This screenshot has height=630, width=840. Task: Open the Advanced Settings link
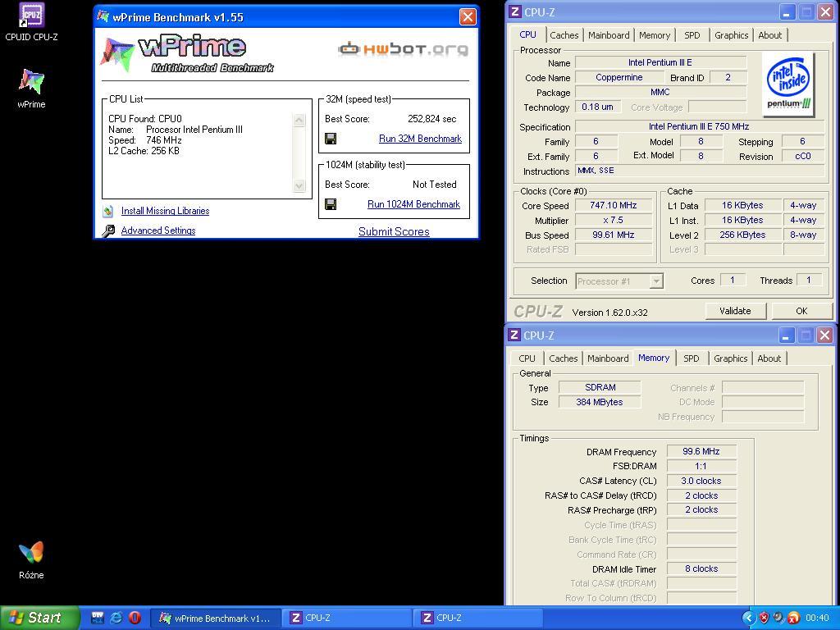pyautogui.click(x=158, y=231)
